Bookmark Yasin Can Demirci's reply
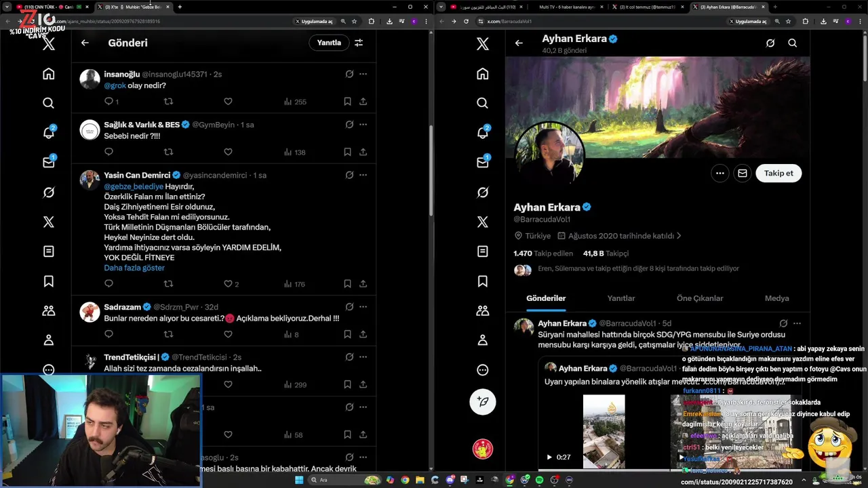The image size is (868, 488). pyautogui.click(x=347, y=284)
